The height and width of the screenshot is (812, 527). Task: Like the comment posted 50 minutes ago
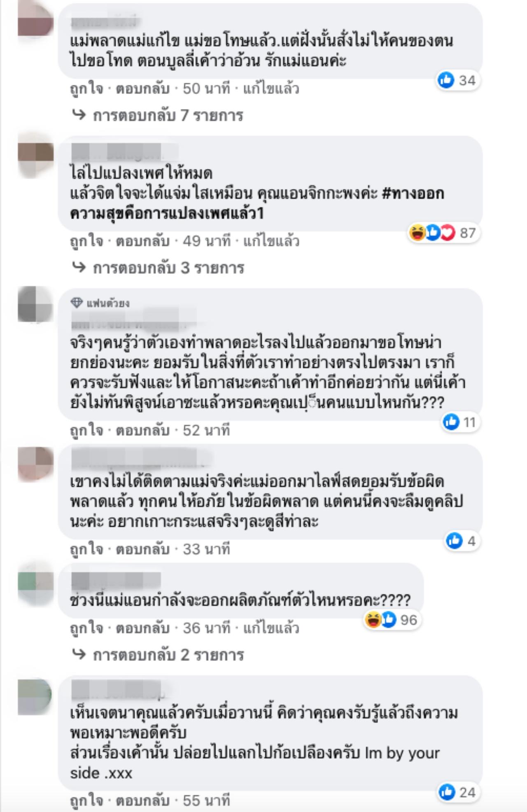(86, 89)
